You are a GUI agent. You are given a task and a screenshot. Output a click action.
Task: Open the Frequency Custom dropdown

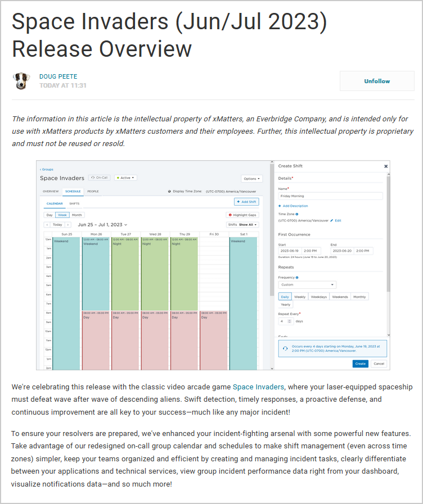click(307, 285)
